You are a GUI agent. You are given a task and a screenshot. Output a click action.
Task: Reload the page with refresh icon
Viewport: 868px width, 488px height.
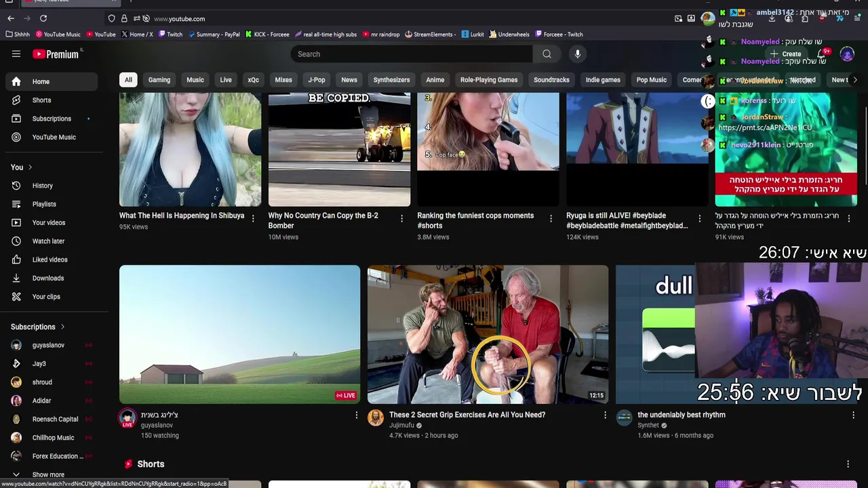click(43, 18)
